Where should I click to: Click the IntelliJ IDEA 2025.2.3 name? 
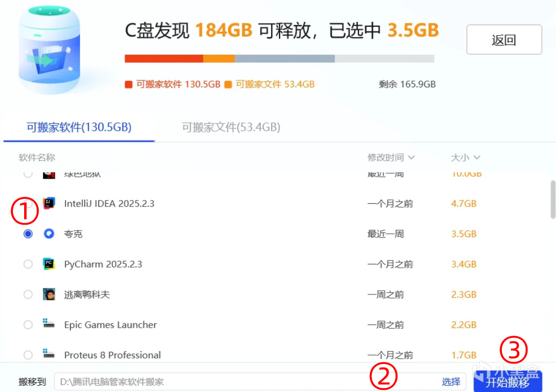coord(109,203)
